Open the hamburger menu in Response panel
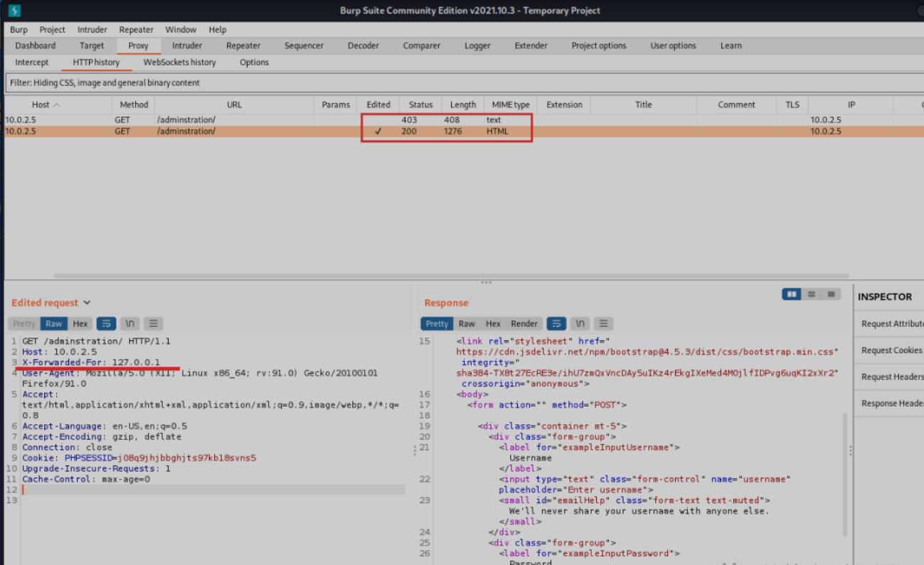 [603, 323]
